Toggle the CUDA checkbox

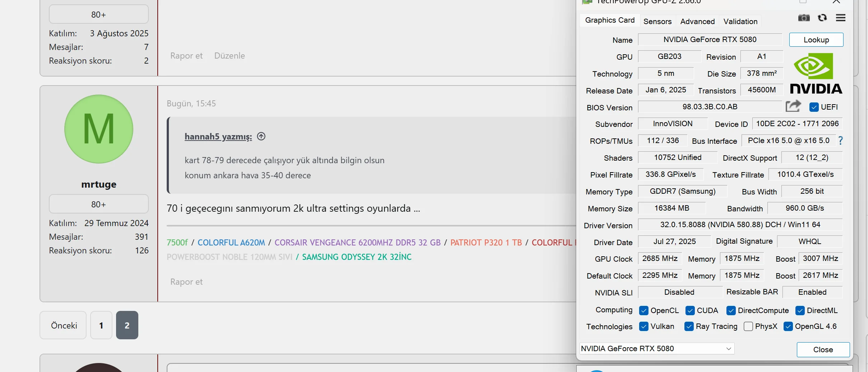(x=690, y=311)
